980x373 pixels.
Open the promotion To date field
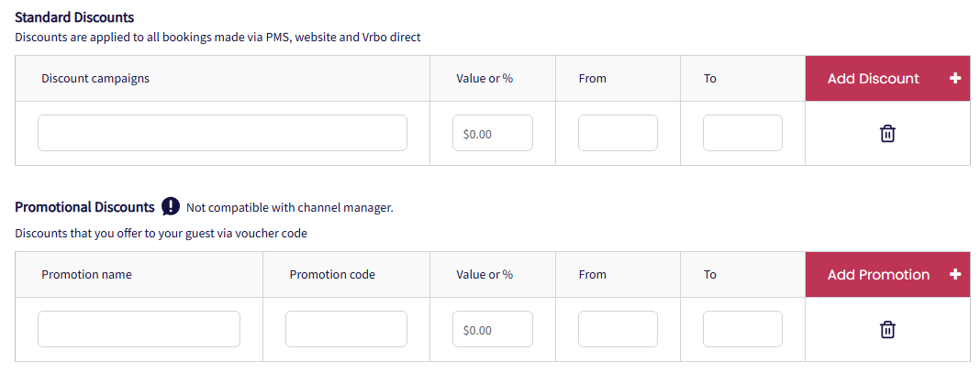(742, 329)
